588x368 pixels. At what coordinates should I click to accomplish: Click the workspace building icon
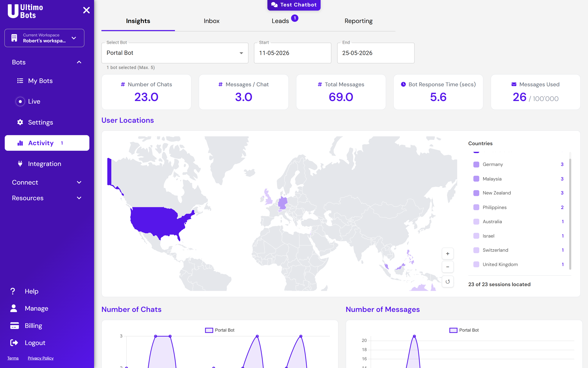click(x=14, y=38)
